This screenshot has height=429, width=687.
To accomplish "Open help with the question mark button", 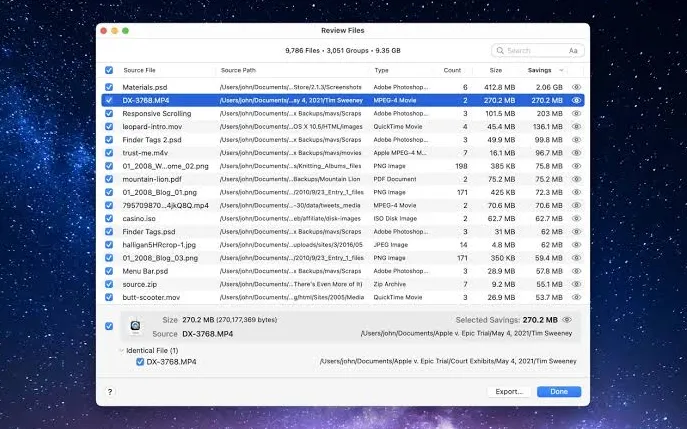I will click(x=110, y=392).
